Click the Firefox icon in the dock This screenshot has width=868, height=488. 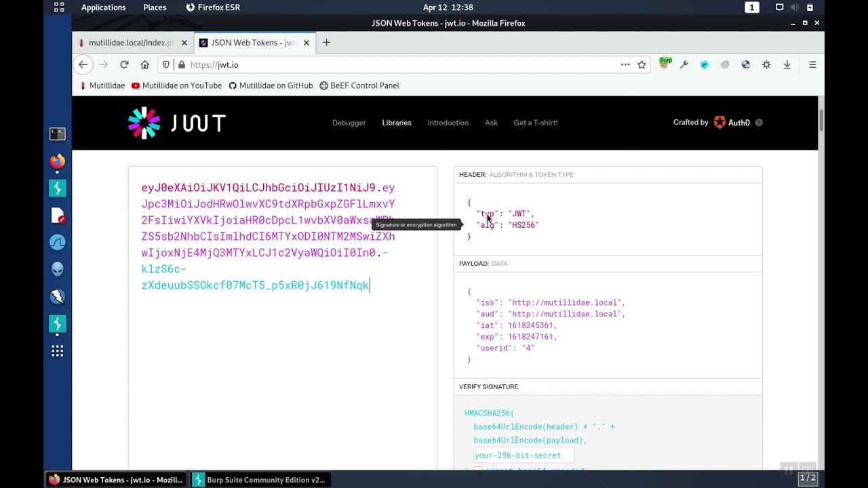click(58, 161)
